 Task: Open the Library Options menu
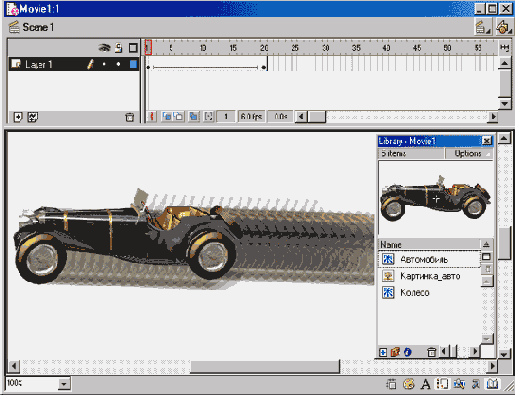tap(469, 153)
